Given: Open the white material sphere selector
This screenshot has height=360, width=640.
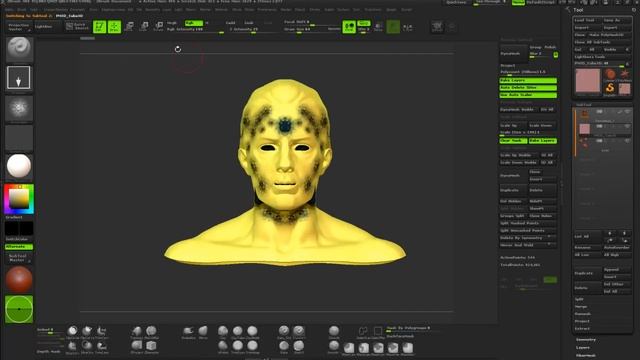Looking at the screenshot, I should 19,166.
